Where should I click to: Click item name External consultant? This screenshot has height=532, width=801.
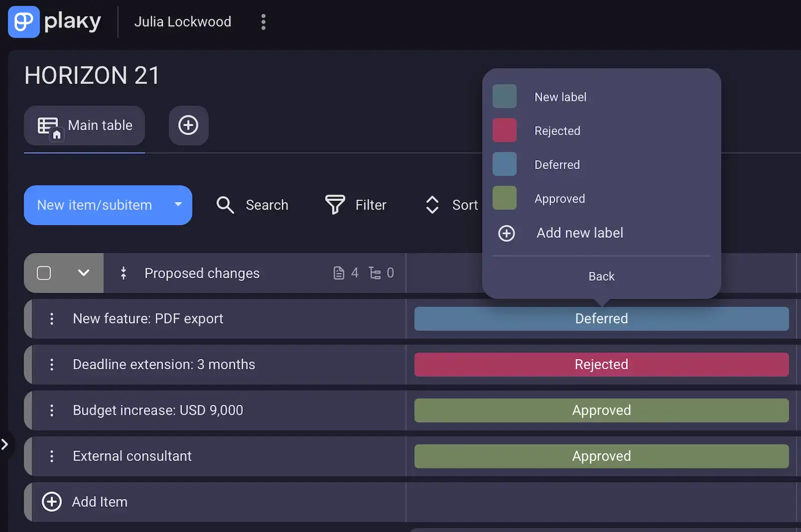pos(132,456)
